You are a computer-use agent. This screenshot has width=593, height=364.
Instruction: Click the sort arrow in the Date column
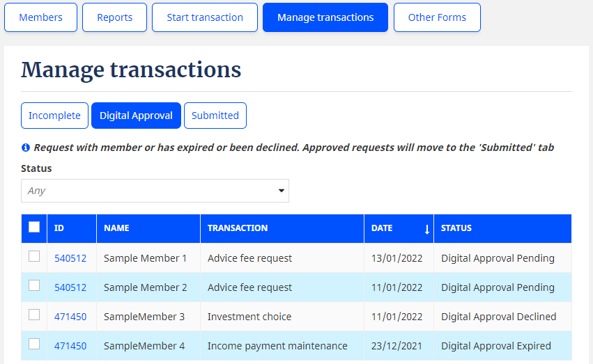[426, 228]
